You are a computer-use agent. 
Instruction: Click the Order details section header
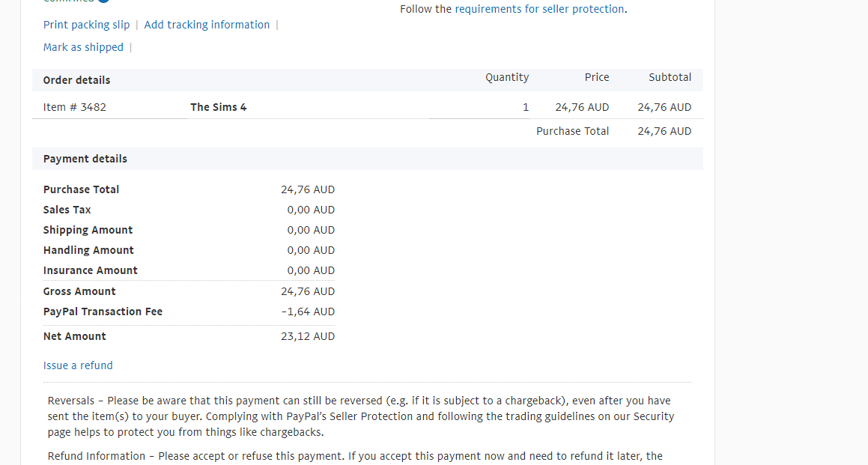[76, 80]
